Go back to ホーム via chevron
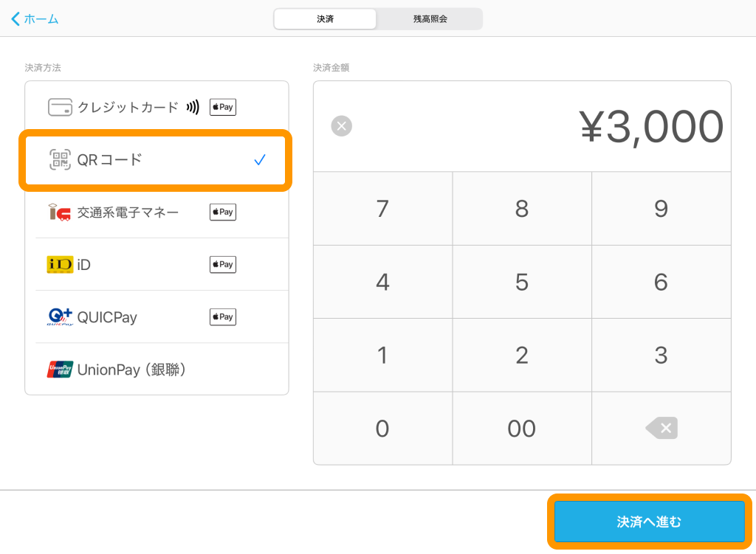The width and height of the screenshot is (756, 554). (x=16, y=19)
